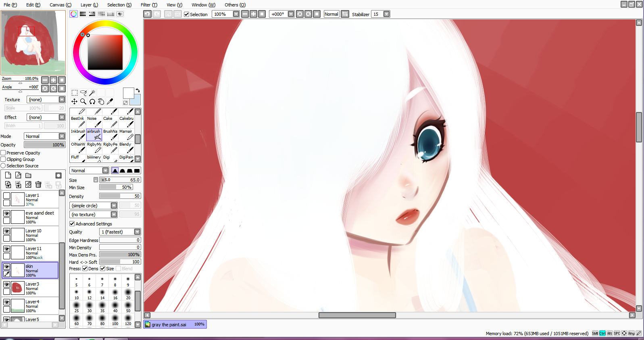The height and width of the screenshot is (340, 644).
Task: Select the Lasso tool
Action: pyautogui.click(x=83, y=93)
